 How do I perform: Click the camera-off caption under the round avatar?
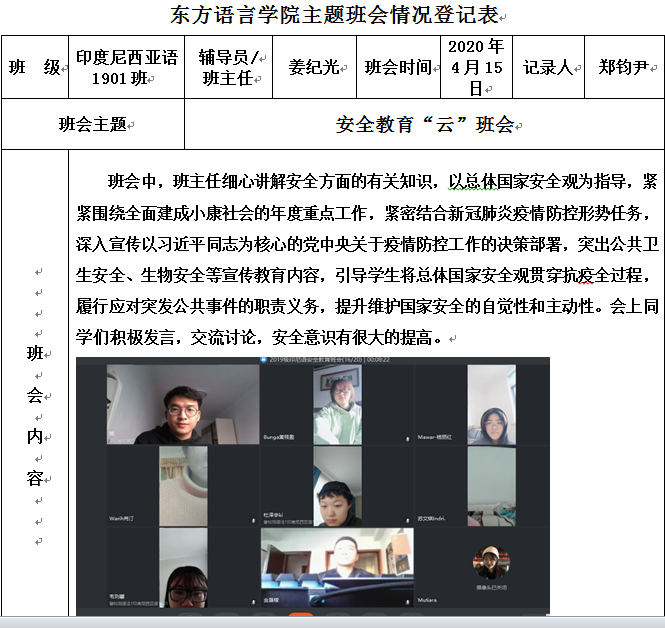point(491,588)
